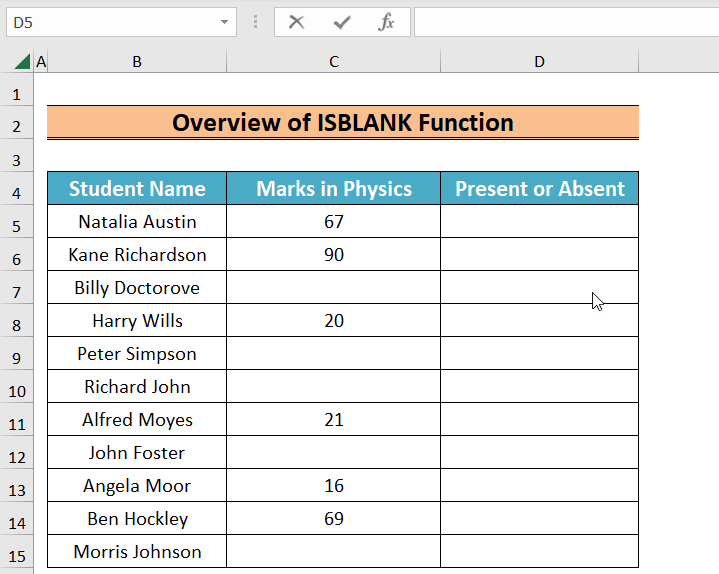This screenshot has width=719, height=574.
Task: Select the Present or Absent cell for Ben Hockley
Action: 539,519
